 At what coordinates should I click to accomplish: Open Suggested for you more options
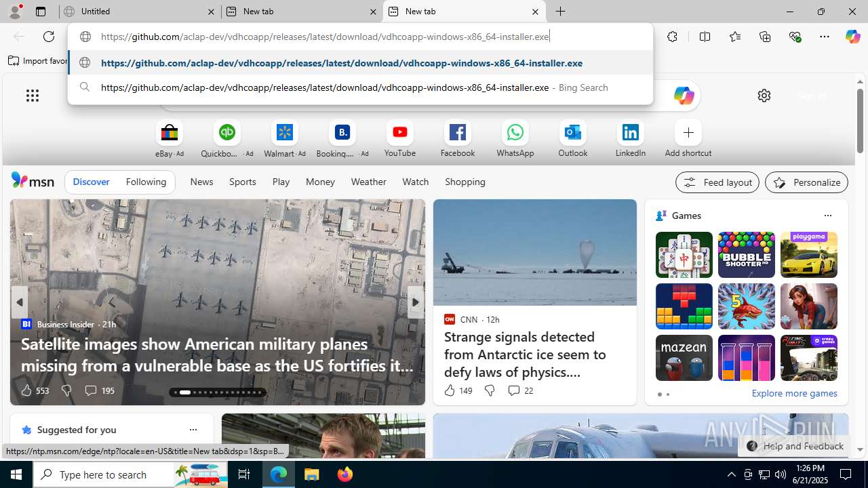(x=193, y=430)
